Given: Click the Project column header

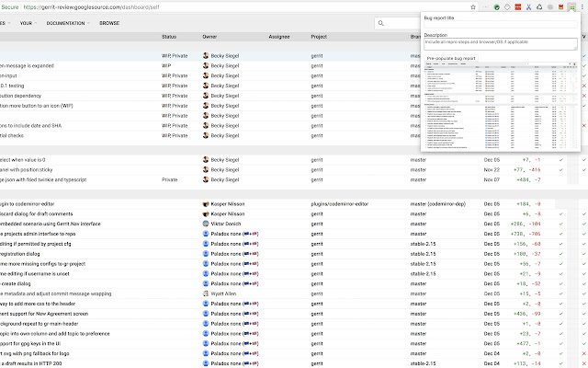Looking at the screenshot, I should coord(319,37).
